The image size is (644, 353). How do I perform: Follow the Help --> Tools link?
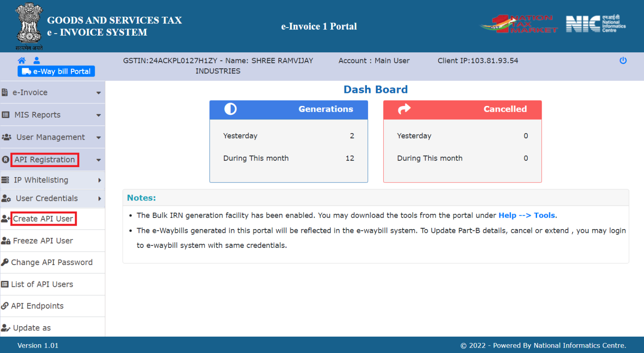[x=527, y=215]
